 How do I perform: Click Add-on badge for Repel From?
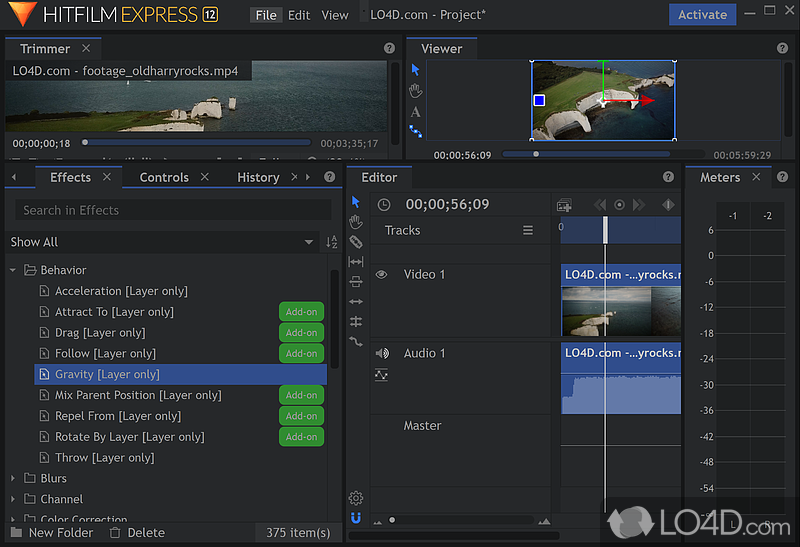click(301, 416)
